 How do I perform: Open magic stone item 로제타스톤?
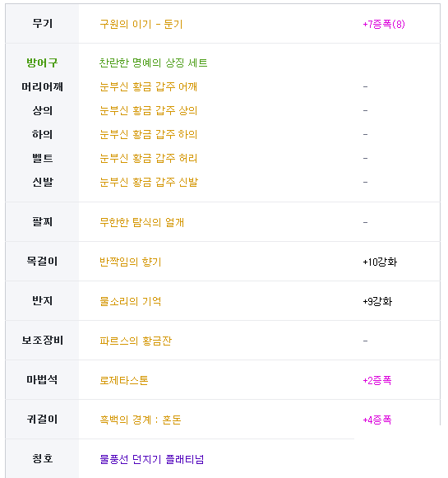coord(124,380)
